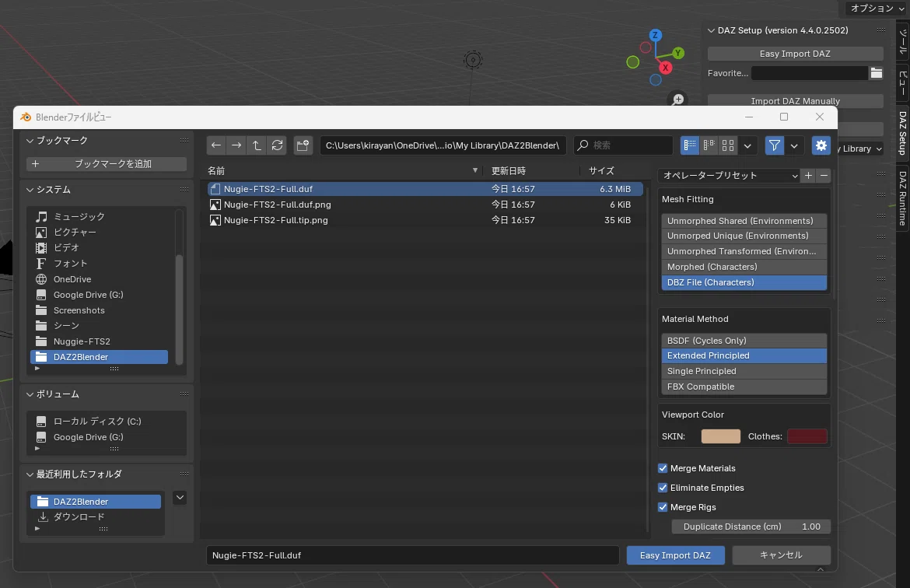
Task: Sort by サイズ column header
Action: pos(611,170)
